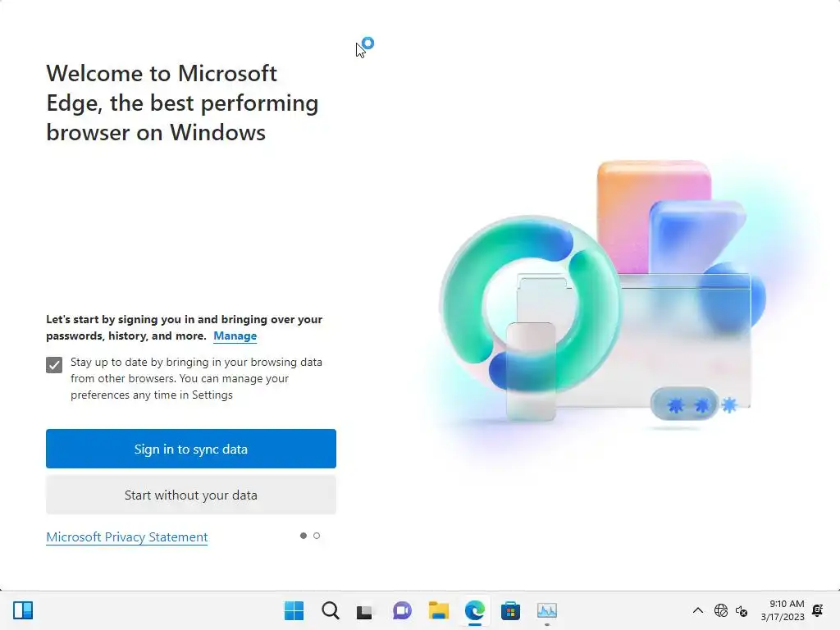This screenshot has width=840, height=630.
Task: Select the first page indicator dot
Action: pyautogui.click(x=304, y=536)
